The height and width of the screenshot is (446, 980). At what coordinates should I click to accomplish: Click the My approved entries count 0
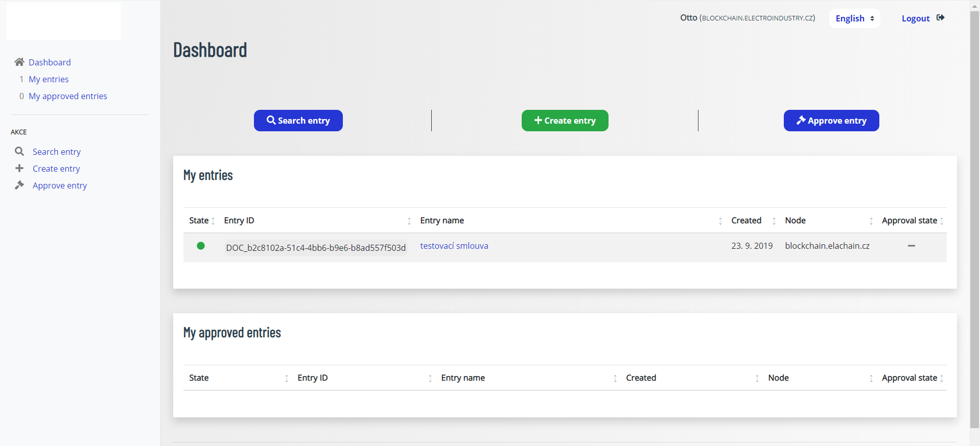pyautogui.click(x=21, y=96)
